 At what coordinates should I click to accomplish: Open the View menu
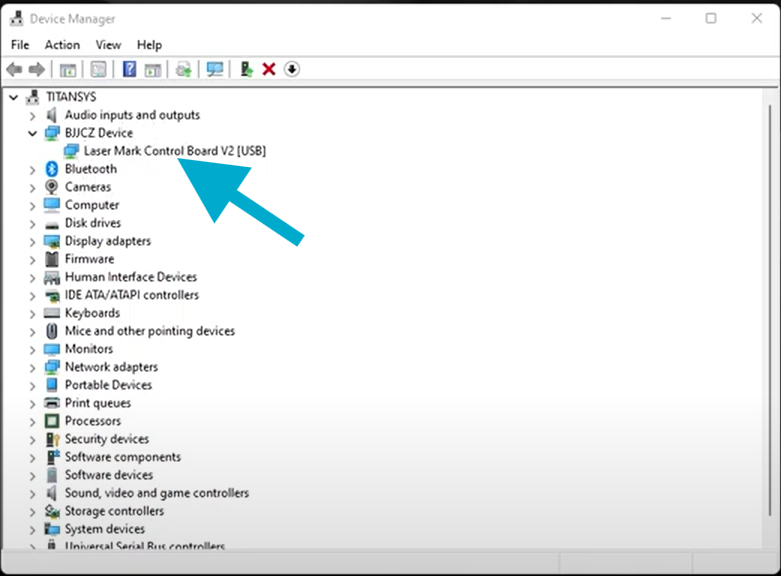click(108, 45)
